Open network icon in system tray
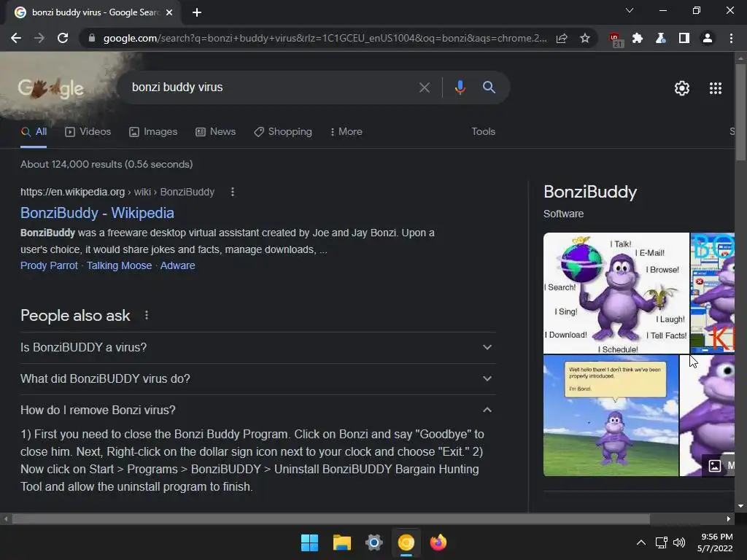 [x=661, y=542]
